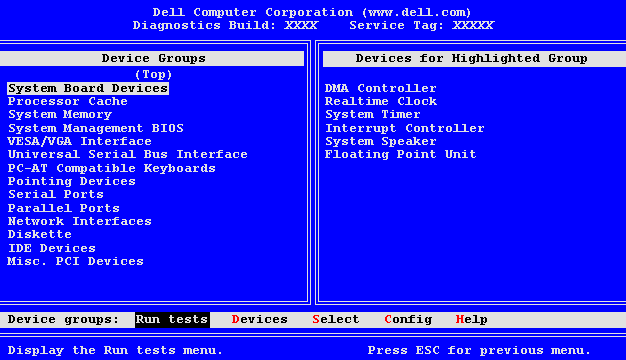The width and height of the screenshot is (626, 360).
Task: Choose the Pointing Devices group
Action: [x=72, y=182]
